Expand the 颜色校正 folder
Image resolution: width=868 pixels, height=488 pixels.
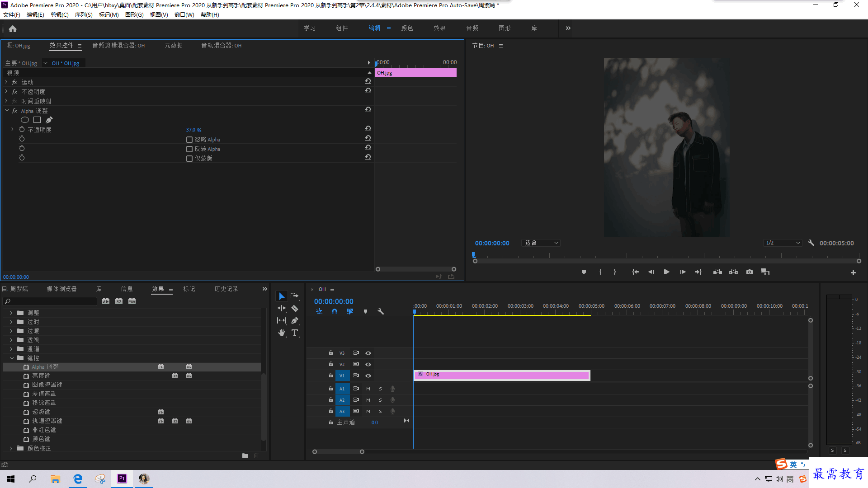[11, 448]
